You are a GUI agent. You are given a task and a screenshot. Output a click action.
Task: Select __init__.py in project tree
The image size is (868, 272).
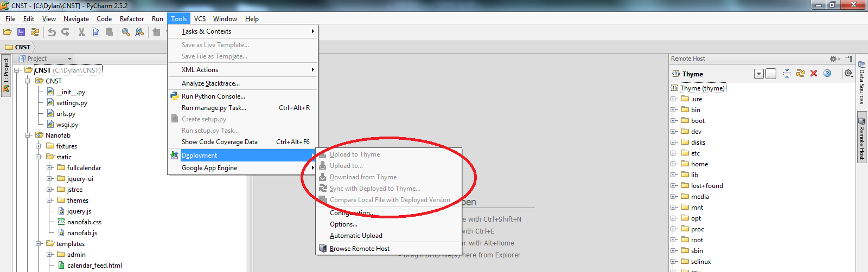(x=71, y=92)
